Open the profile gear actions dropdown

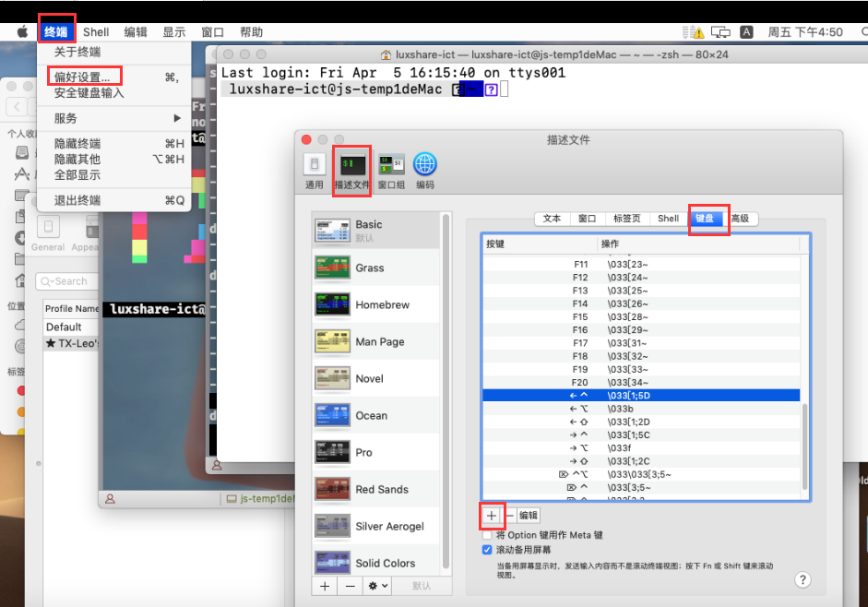coord(378,586)
